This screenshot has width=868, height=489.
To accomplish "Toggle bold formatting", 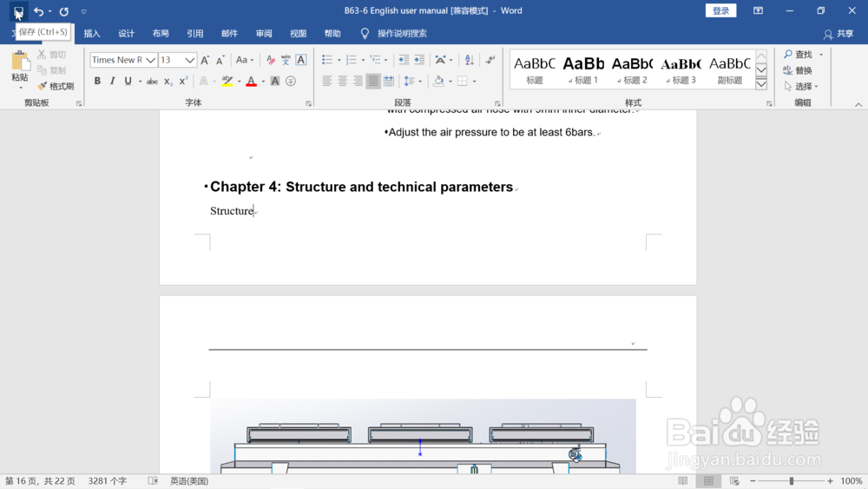I will click(x=97, y=81).
